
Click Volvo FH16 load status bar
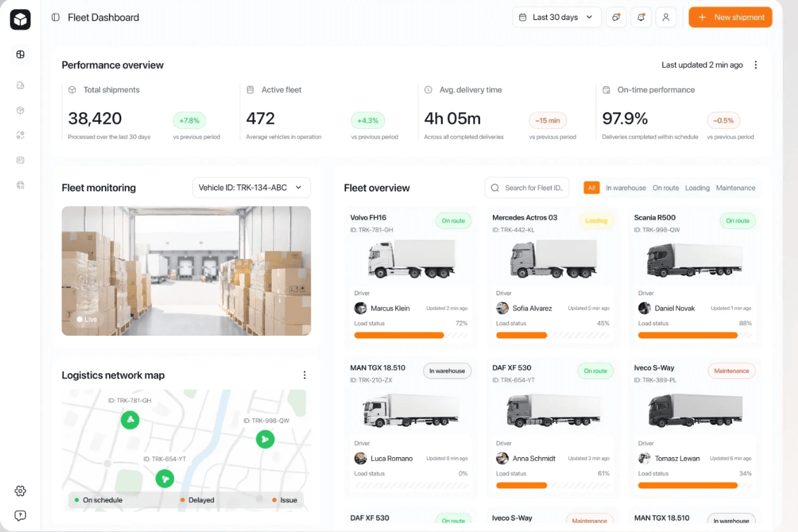pos(411,335)
